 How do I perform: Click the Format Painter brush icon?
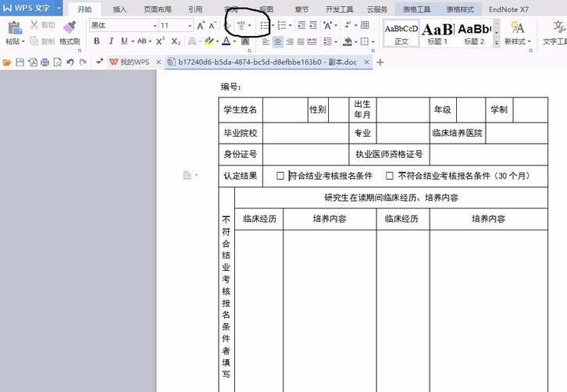point(70,28)
